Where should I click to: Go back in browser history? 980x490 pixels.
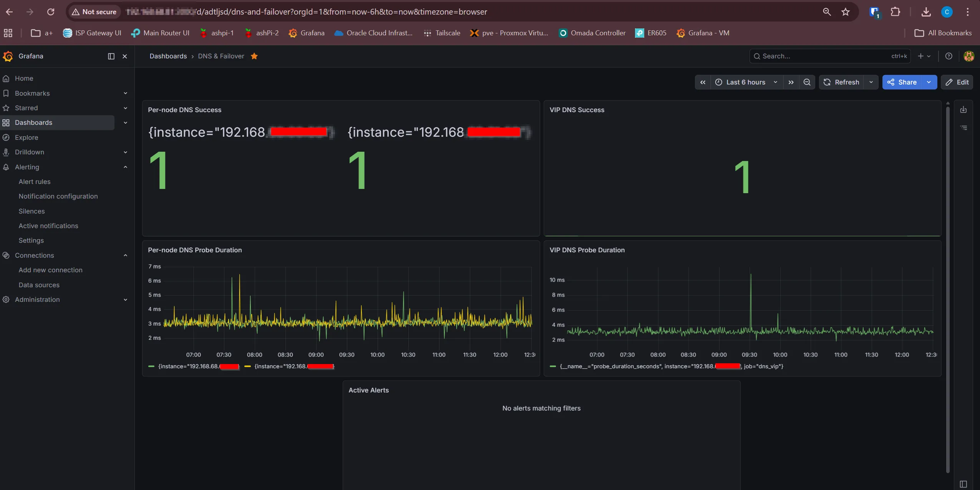9,12
